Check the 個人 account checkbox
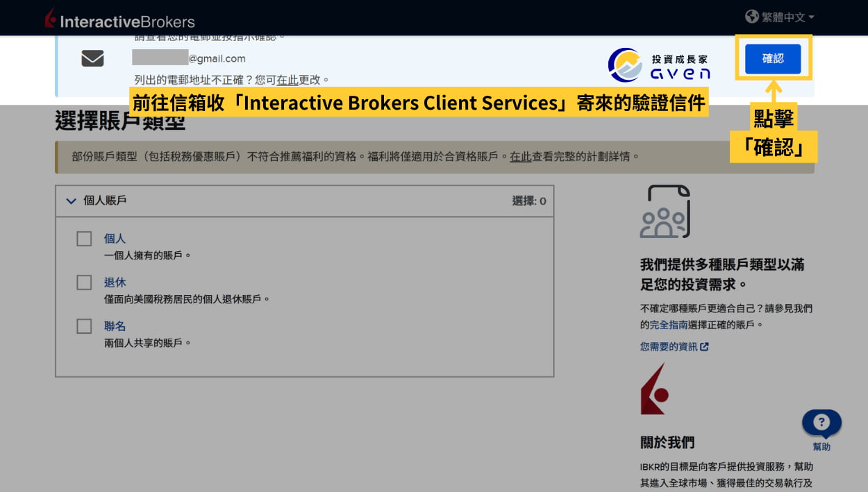868x492 pixels. click(84, 239)
